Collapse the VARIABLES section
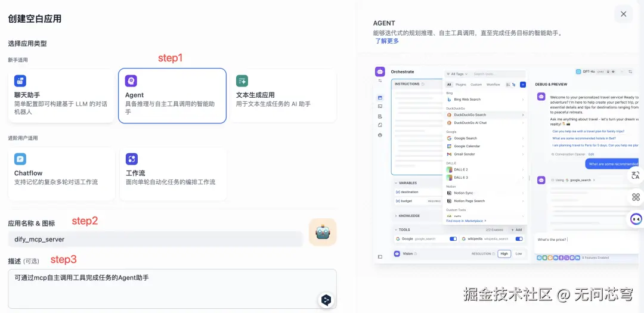This screenshot has height=313, width=644. click(x=405, y=183)
